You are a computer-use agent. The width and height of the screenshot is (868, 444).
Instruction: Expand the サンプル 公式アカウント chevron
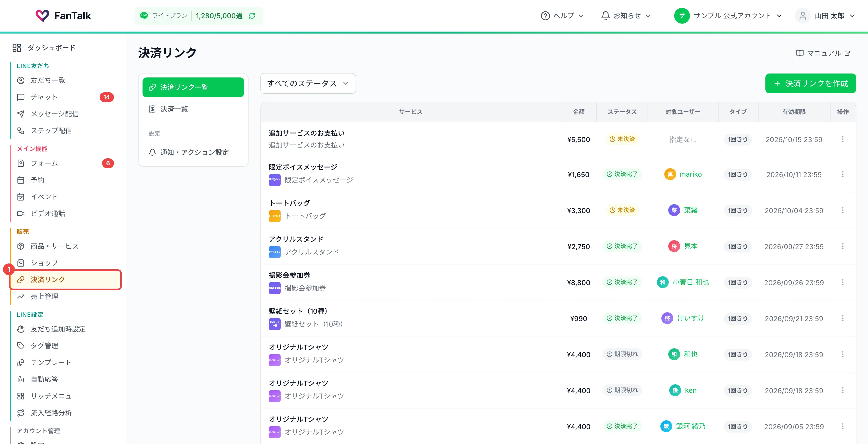click(x=779, y=16)
